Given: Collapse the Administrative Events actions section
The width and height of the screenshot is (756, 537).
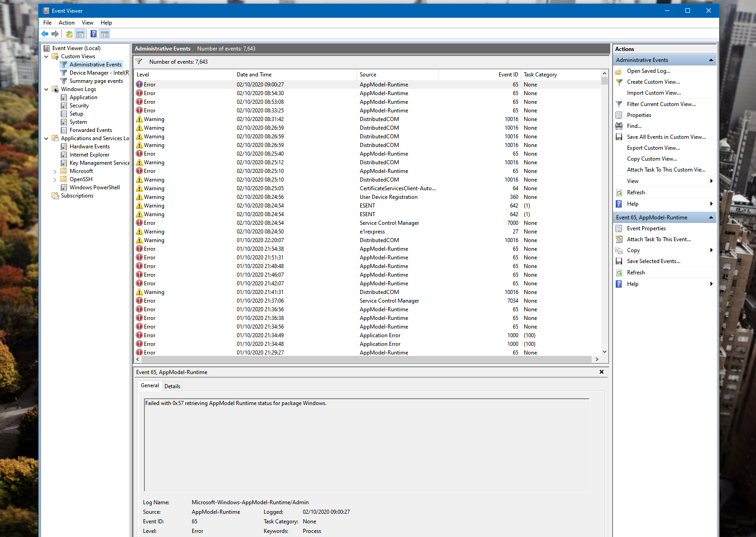Looking at the screenshot, I should [x=711, y=60].
